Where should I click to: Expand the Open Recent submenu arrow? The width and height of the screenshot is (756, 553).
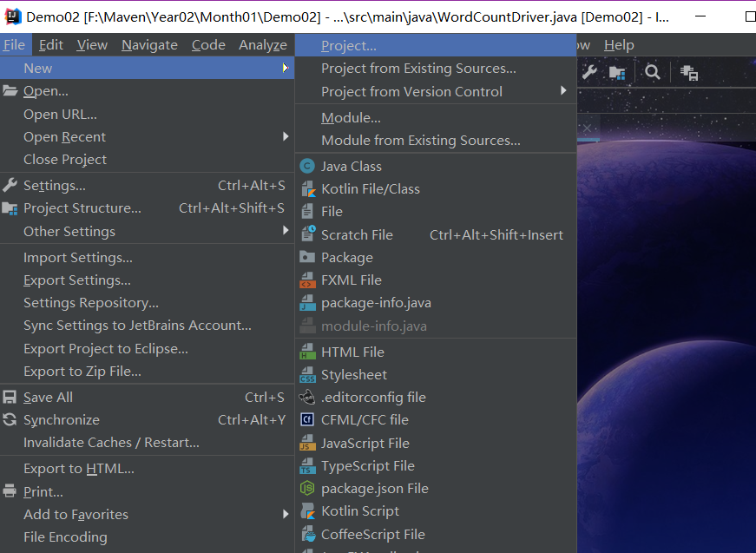(286, 136)
